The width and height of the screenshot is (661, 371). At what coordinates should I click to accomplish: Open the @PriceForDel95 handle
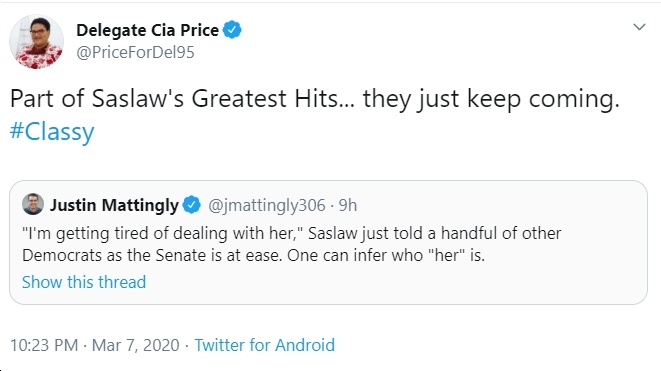[135, 52]
